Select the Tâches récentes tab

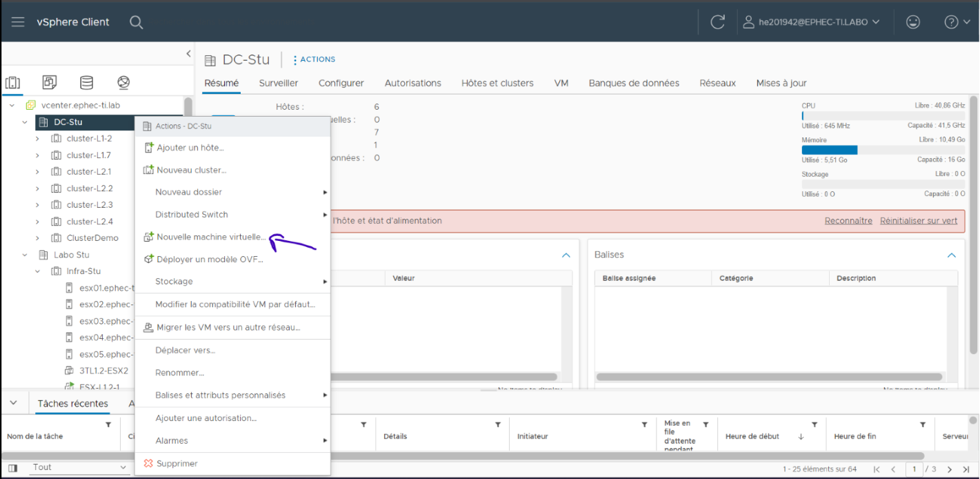[72, 404]
